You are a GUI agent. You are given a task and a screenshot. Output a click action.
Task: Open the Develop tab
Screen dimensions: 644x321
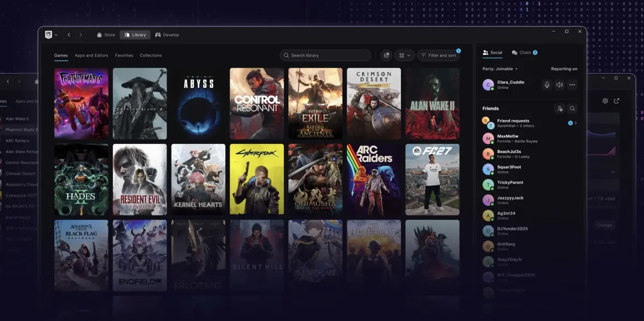point(167,35)
